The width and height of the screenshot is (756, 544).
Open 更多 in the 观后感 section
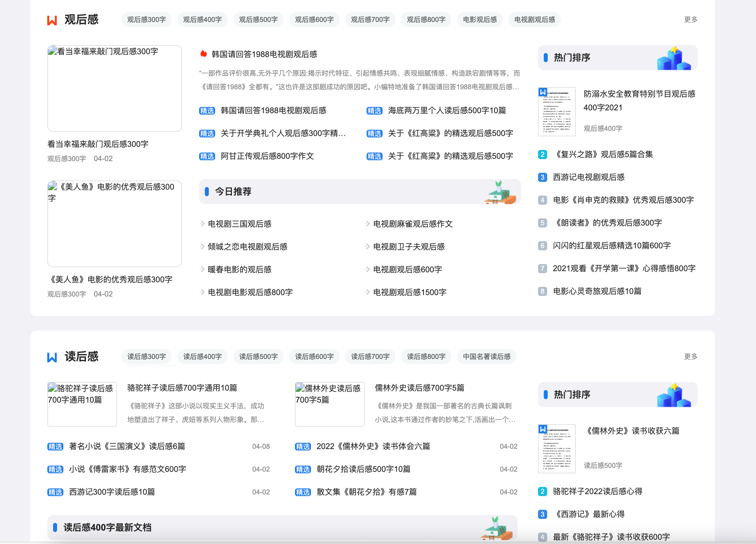point(690,20)
